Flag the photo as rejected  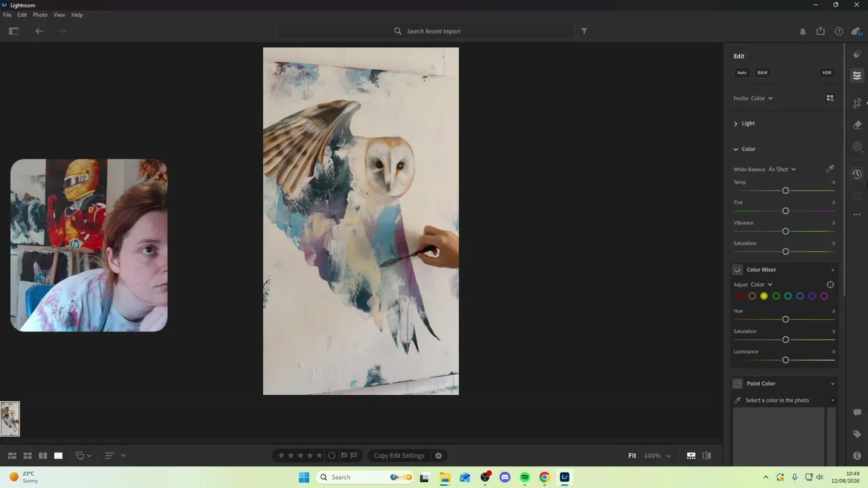pos(354,455)
